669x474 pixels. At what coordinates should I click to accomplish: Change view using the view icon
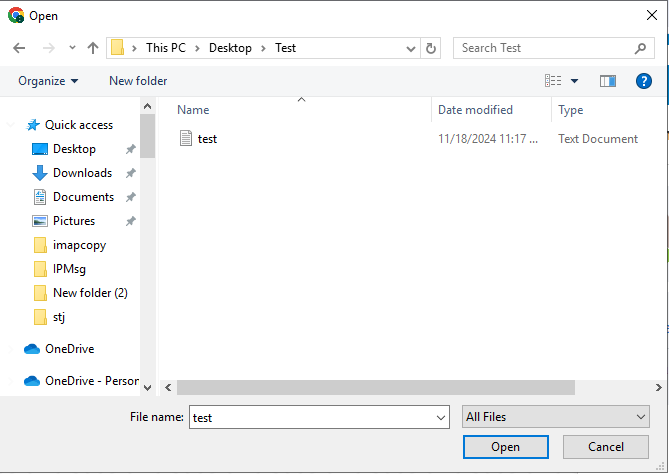[553, 81]
